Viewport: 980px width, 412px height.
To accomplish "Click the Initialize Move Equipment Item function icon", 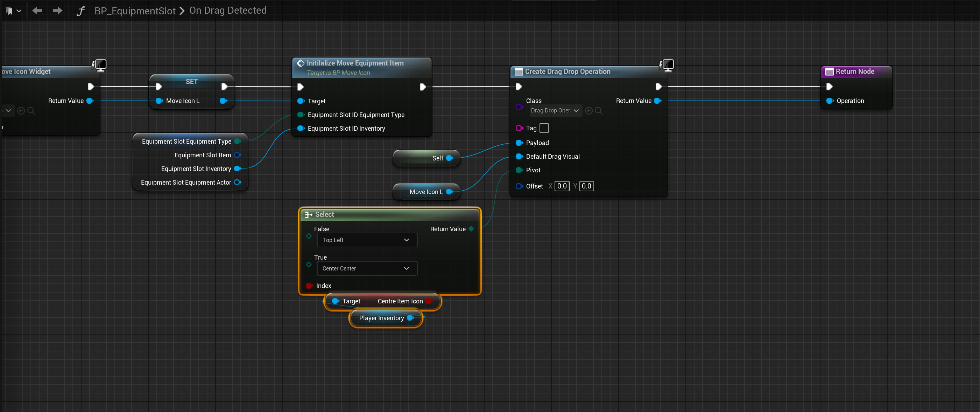I will click(x=300, y=63).
